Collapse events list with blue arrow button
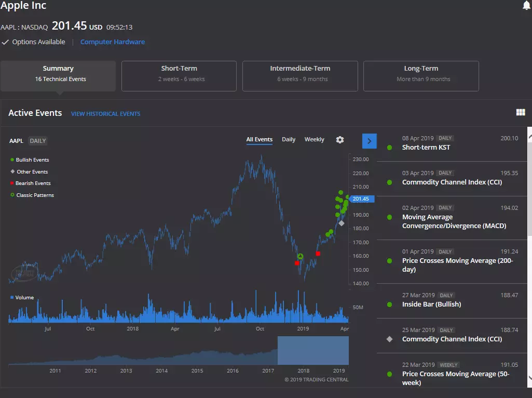The image size is (532, 398). 370,141
